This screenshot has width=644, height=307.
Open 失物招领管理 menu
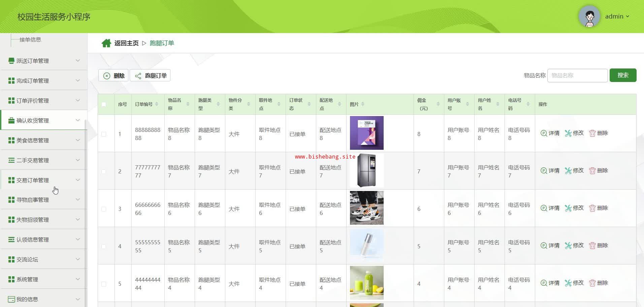pos(44,220)
